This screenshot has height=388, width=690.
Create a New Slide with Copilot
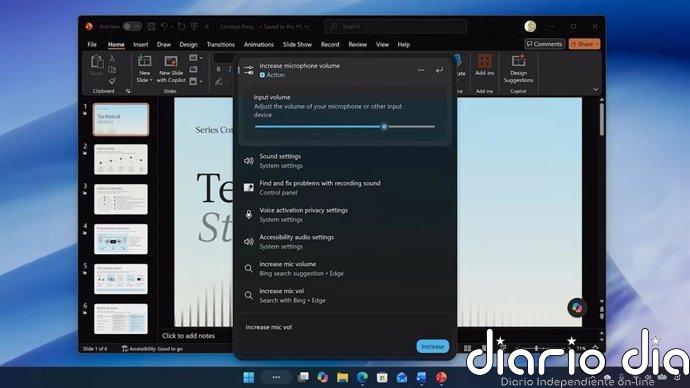point(171,69)
